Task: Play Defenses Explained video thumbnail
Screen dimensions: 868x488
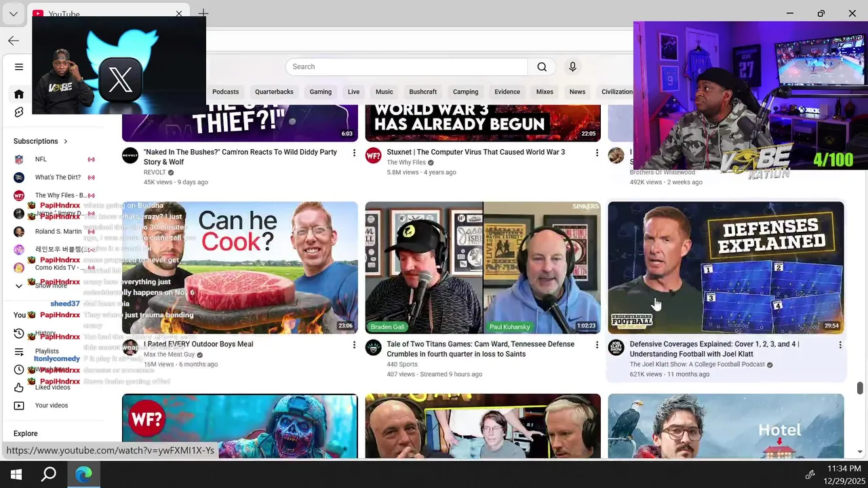Action: [x=726, y=267]
